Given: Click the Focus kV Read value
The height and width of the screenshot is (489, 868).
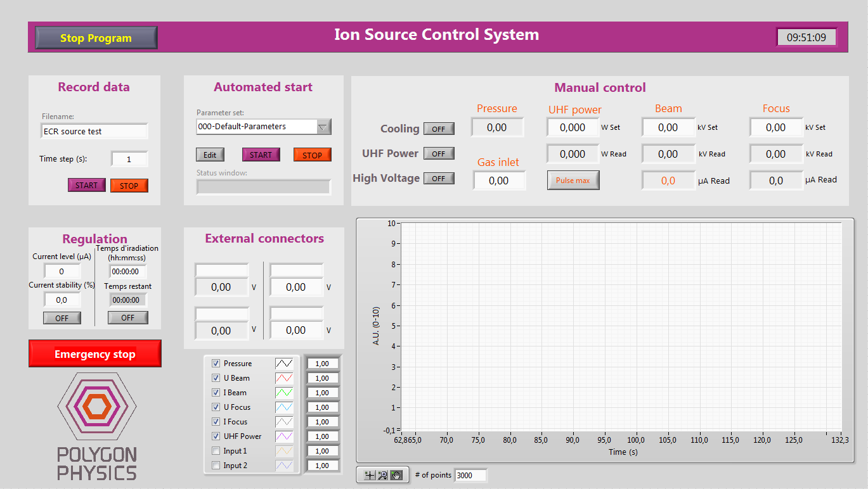Looking at the screenshot, I should 776,154.
